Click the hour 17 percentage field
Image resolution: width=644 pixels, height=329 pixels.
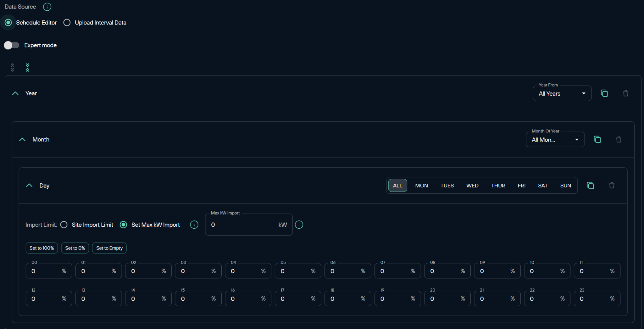tap(298, 298)
